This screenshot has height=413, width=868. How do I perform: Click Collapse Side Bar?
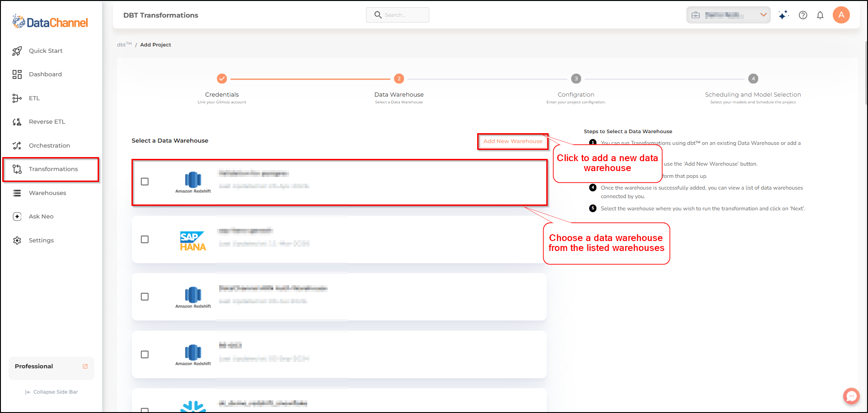52,392
